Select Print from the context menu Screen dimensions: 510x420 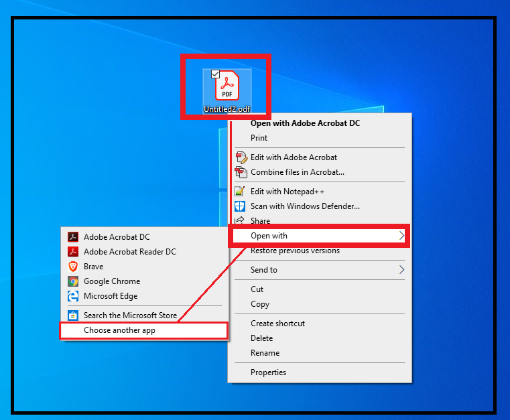pyautogui.click(x=259, y=138)
